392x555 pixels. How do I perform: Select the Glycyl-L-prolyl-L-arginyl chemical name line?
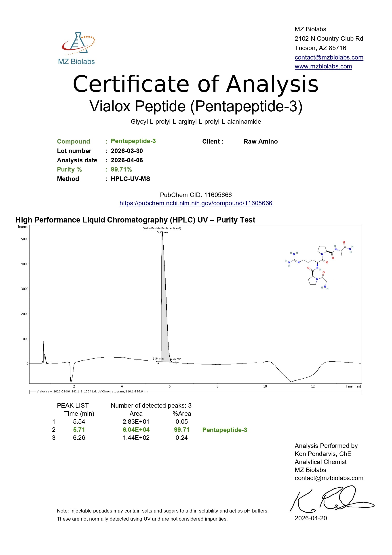[196, 121]
